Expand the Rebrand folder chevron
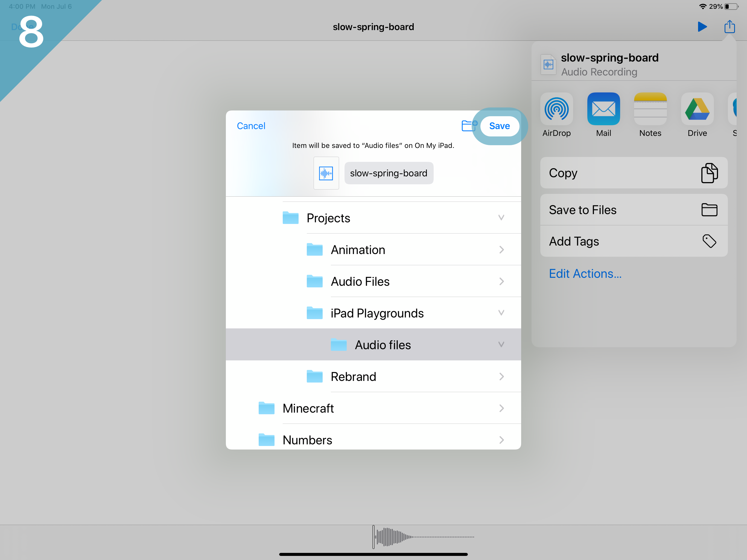The height and width of the screenshot is (560, 747). click(x=501, y=377)
